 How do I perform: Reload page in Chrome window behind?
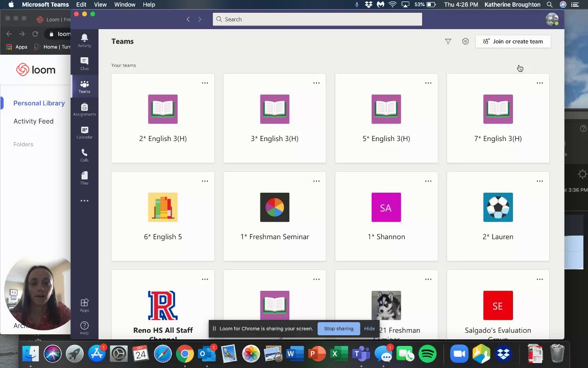click(35, 34)
